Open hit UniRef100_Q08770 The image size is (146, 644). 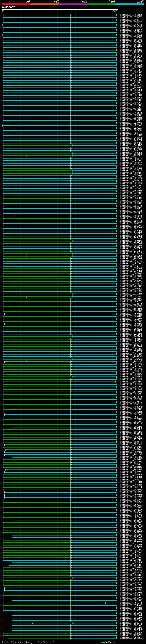pos(131,20)
